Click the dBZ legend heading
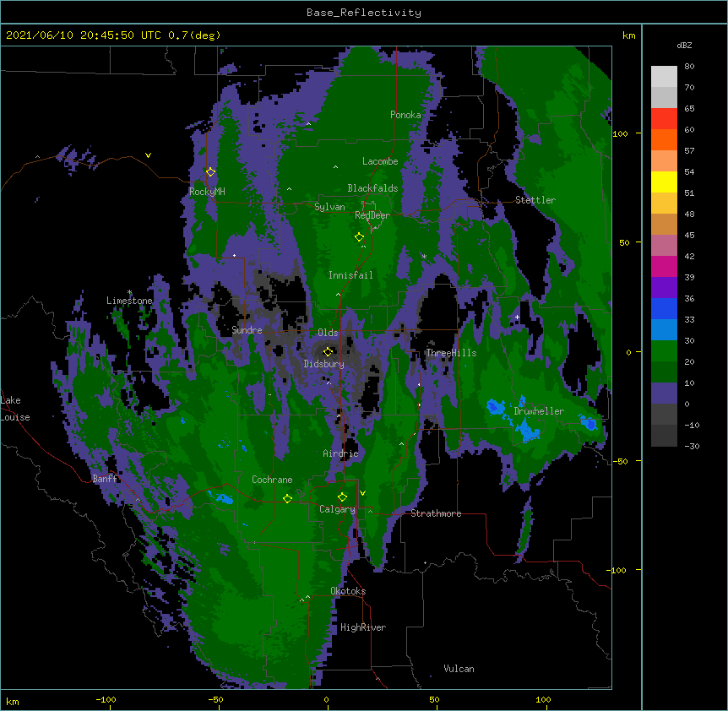 coord(684,46)
